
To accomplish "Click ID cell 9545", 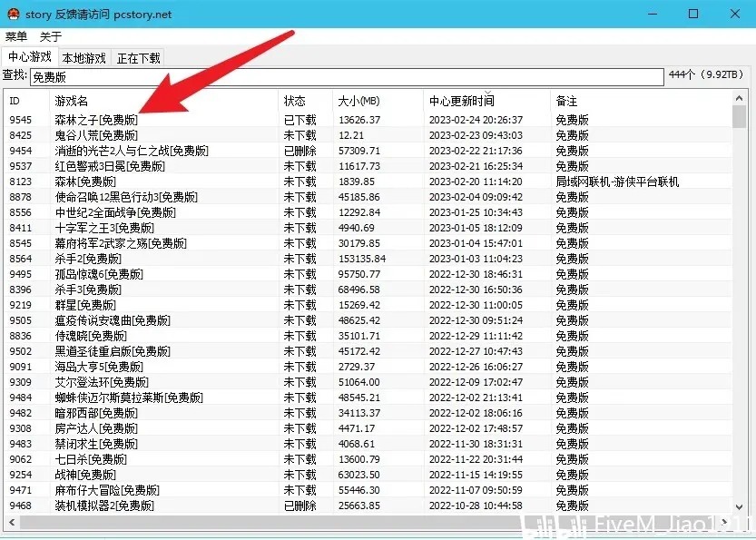I will 20,120.
